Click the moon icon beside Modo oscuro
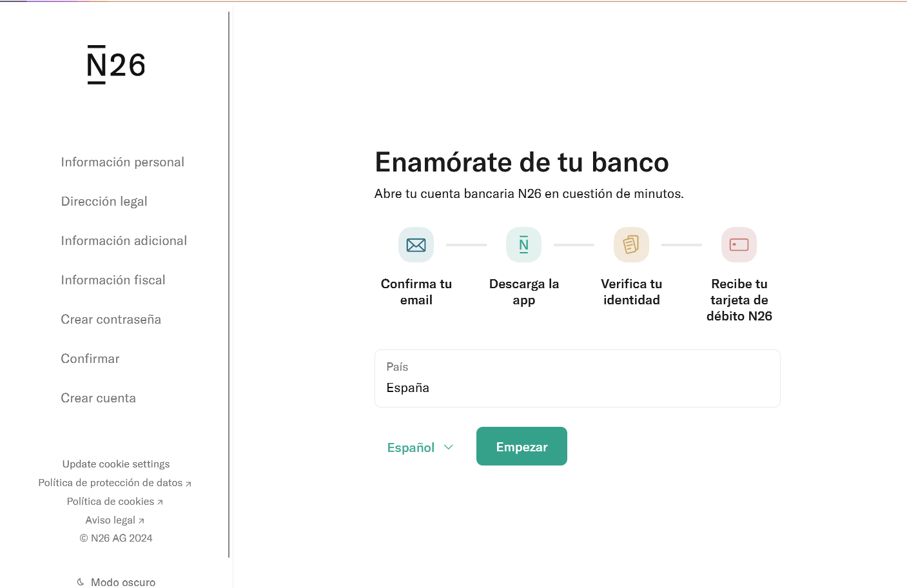The height and width of the screenshot is (588, 907). tap(81, 582)
